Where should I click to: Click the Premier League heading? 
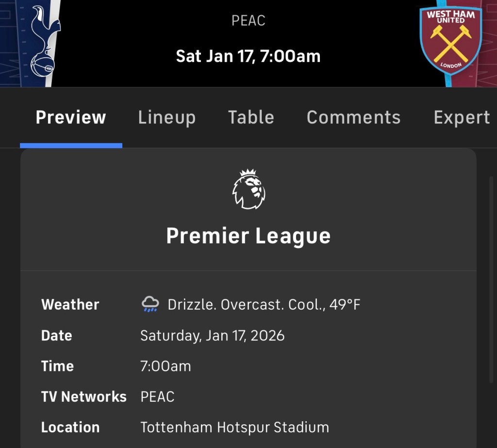click(248, 236)
